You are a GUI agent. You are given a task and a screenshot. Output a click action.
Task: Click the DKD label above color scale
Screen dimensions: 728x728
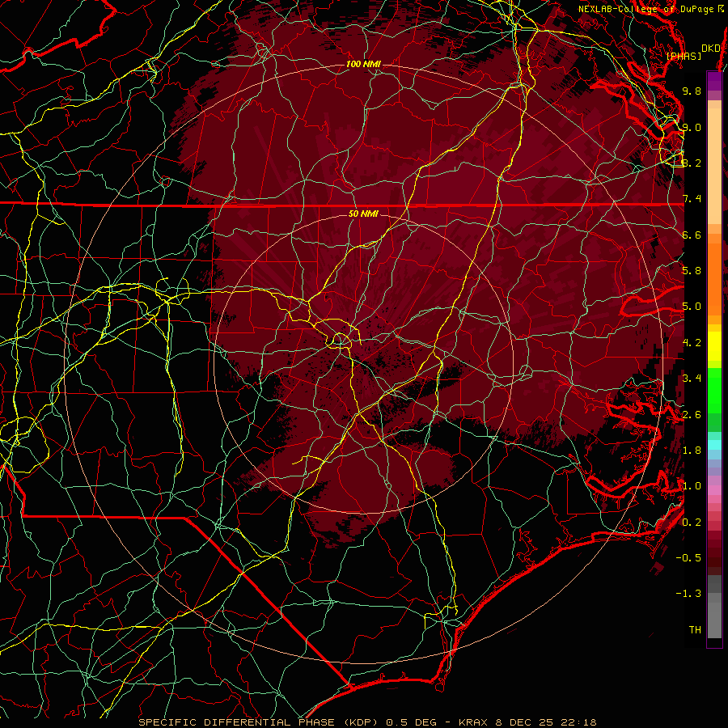[x=711, y=49]
